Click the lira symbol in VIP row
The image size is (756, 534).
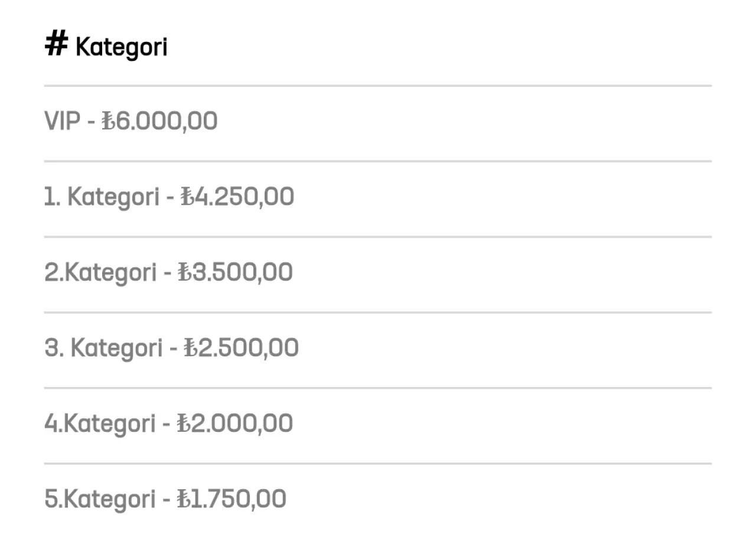coord(107,122)
